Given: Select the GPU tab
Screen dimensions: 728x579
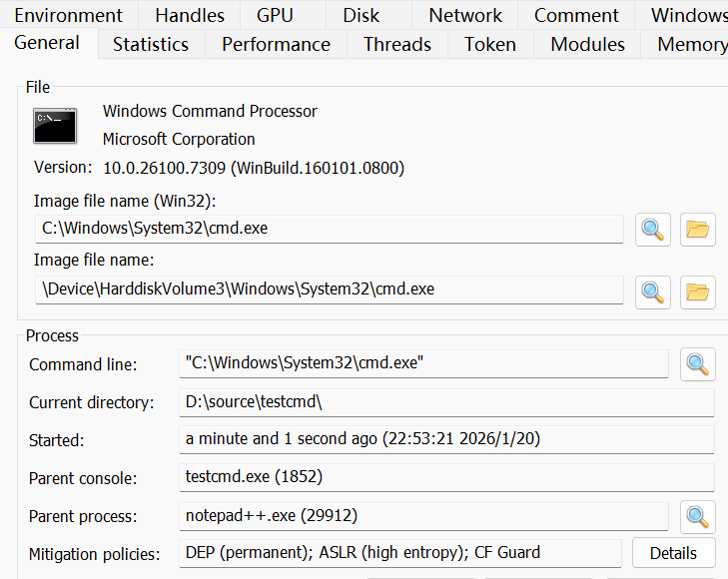Looking at the screenshot, I should coord(275,15).
